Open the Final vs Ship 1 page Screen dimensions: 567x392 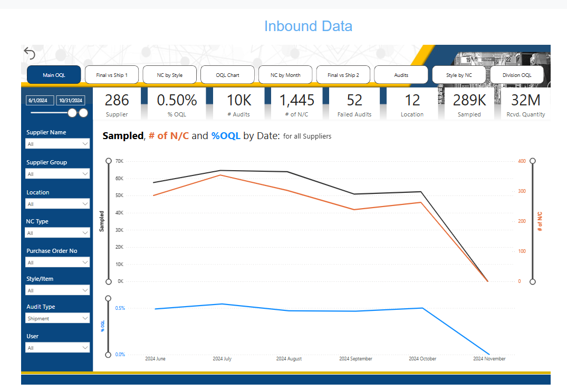pyautogui.click(x=111, y=74)
